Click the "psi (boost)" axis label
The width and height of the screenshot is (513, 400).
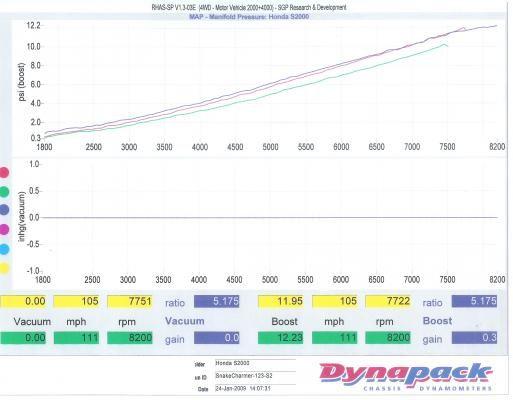click(x=22, y=82)
